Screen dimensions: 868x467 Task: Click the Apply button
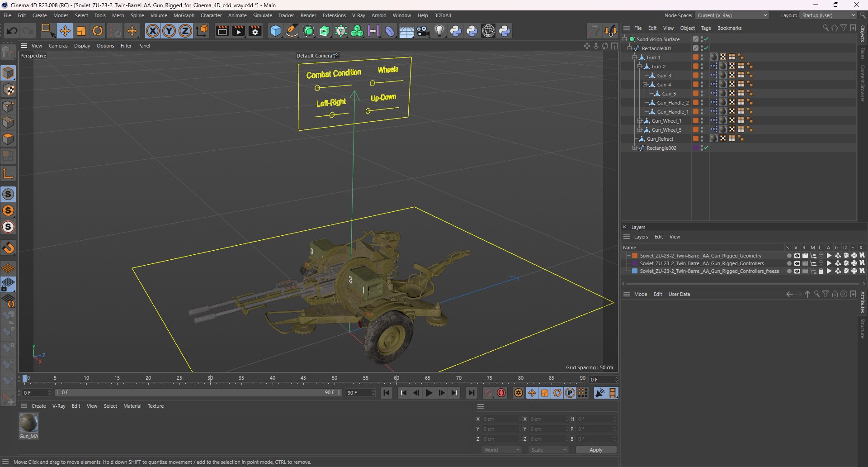pos(596,450)
